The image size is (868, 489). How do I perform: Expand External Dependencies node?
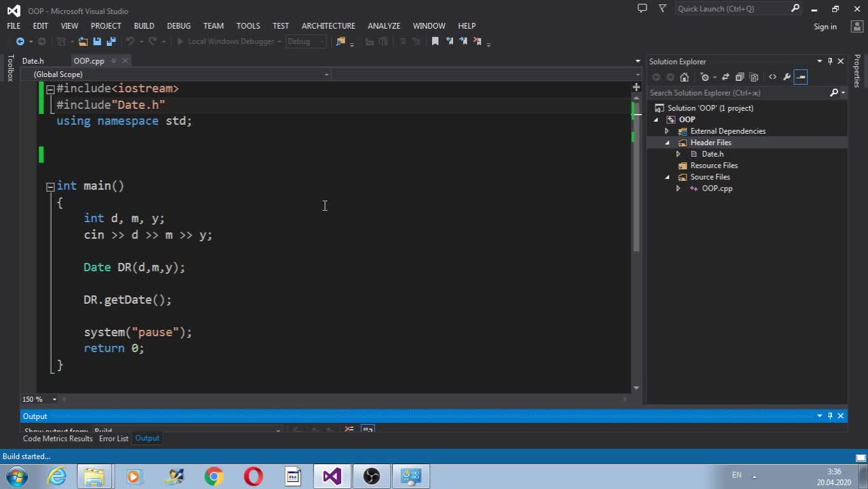point(667,131)
